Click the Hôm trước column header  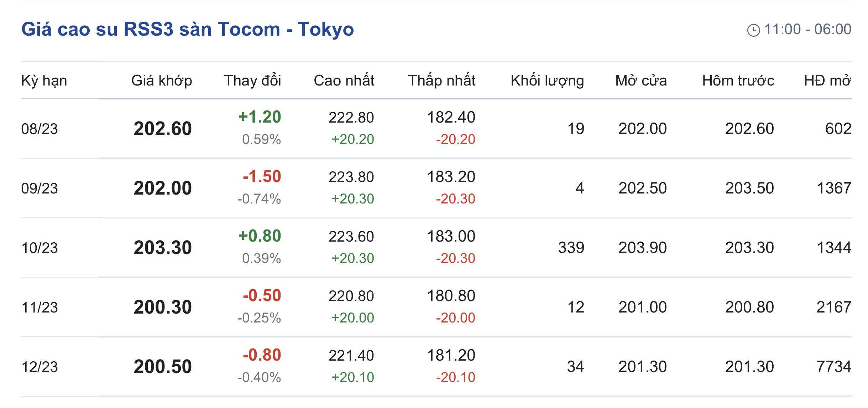[x=738, y=81]
